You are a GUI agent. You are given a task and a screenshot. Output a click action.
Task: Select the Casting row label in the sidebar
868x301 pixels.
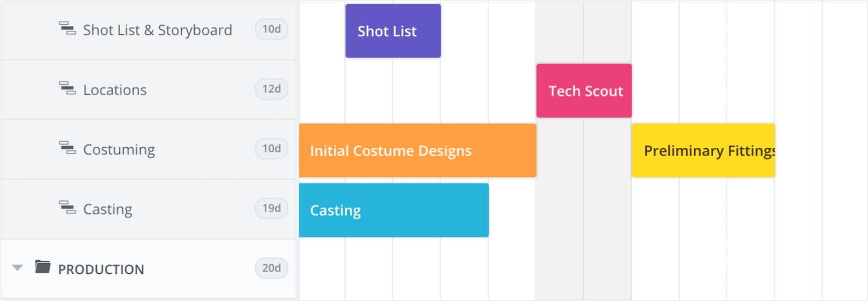point(108,209)
